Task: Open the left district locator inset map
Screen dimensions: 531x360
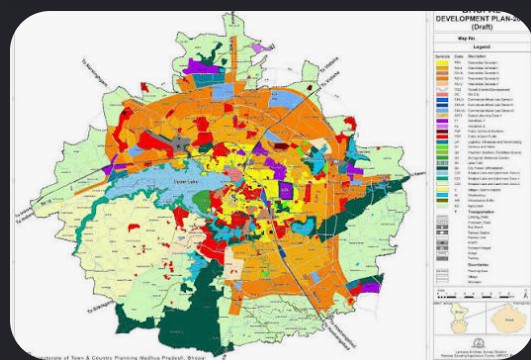Action: coord(460,318)
